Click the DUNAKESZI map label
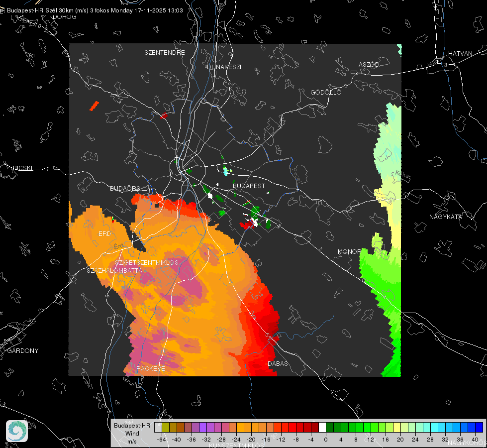The image size is (487, 448). coord(224,67)
